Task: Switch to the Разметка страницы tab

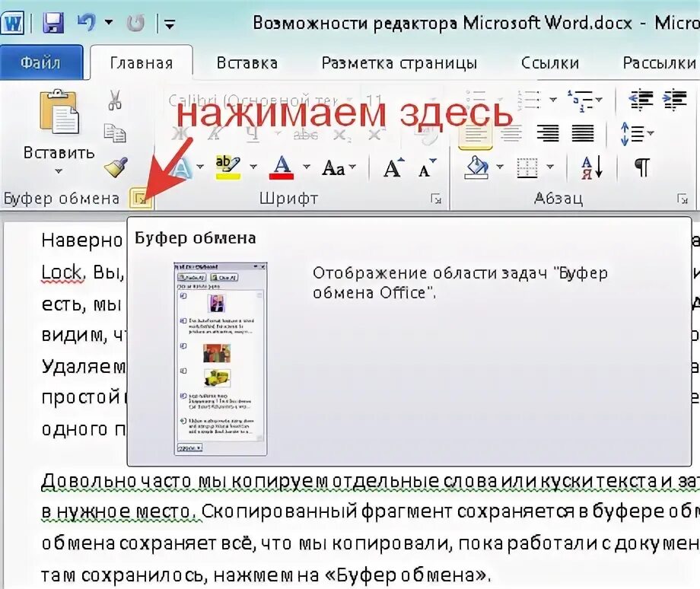Action: pyautogui.click(x=399, y=63)
